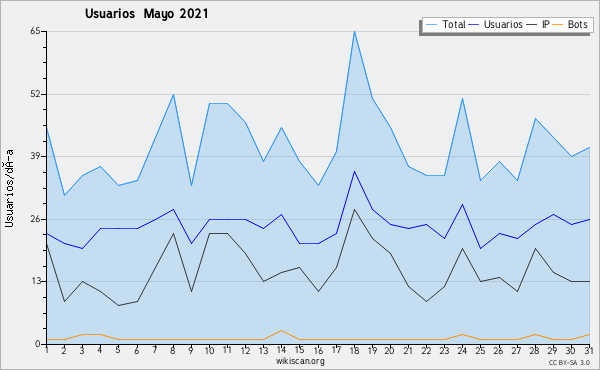Click the "CC BY-SA 3.0" license text
The image size is (600, 370).
coord(569,362)
